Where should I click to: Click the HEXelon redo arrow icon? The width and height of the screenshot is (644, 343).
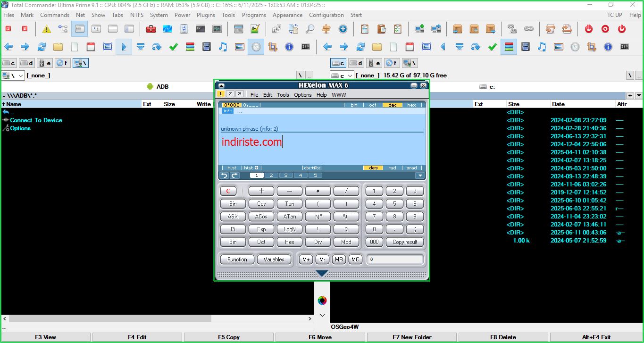click(x=234, y=176)
